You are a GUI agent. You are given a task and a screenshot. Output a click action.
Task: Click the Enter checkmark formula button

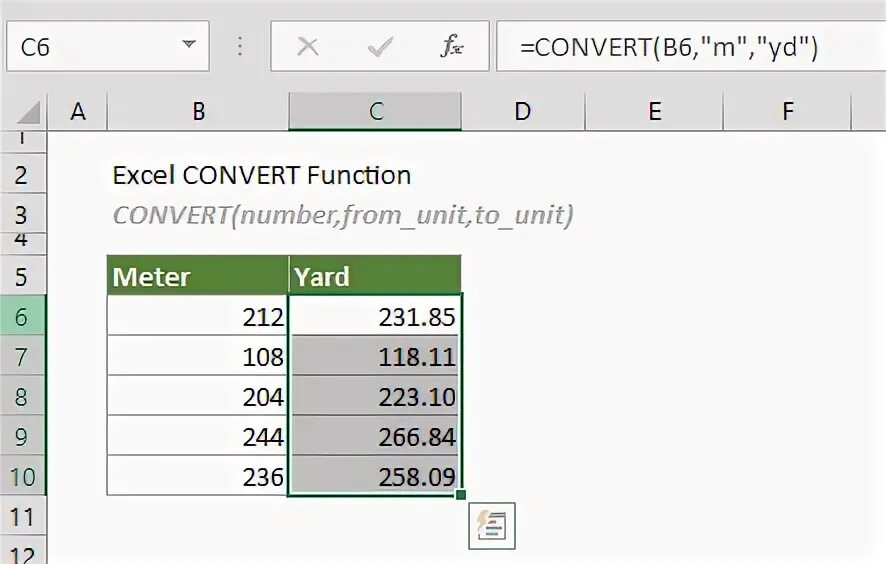pos(380,46)
